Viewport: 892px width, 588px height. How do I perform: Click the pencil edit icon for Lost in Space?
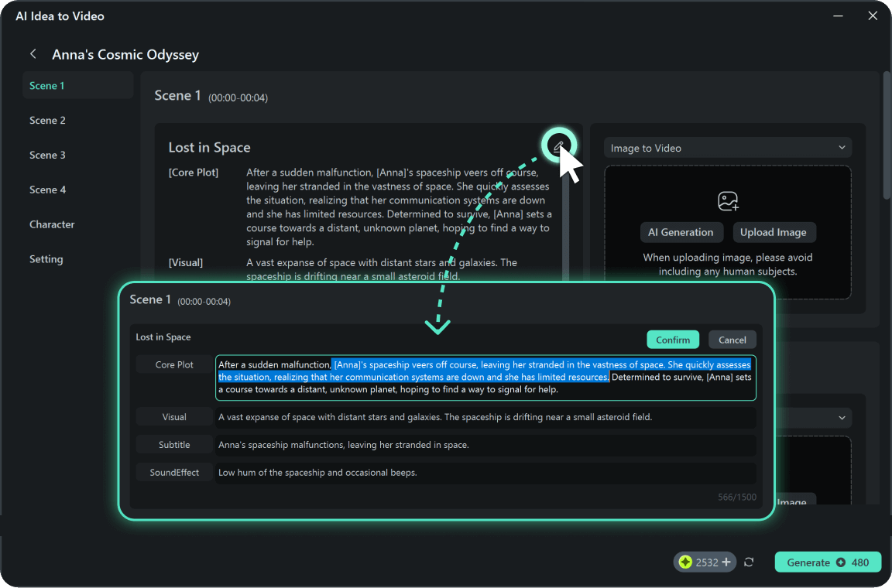point(557,145)
